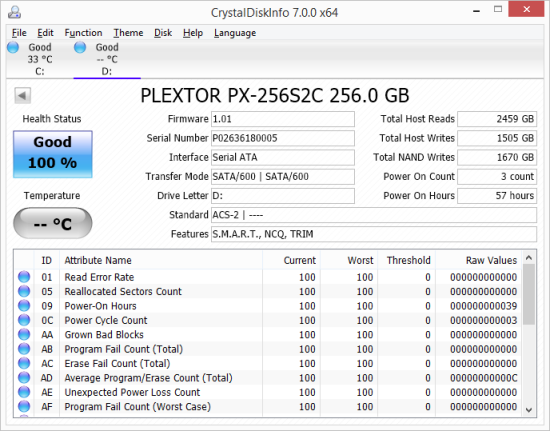Open the File menu
This screenshot has width=550, height=431.
19,33
